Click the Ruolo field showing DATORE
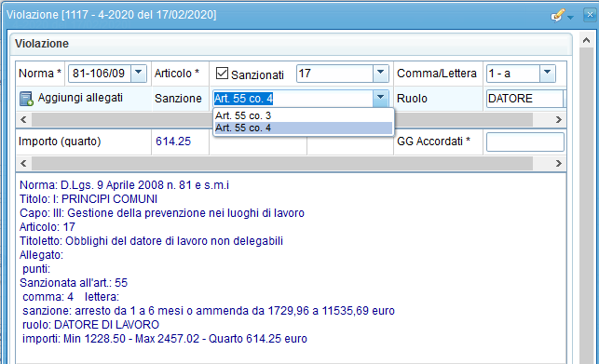 [524, 98]
